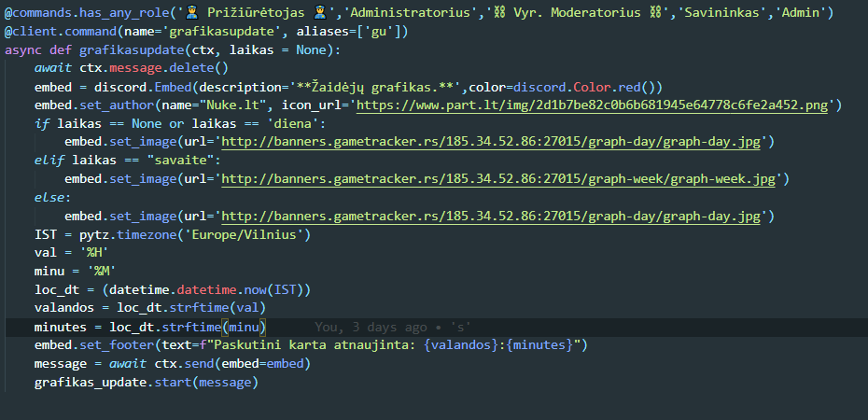Click the 'else:' keyword line

[x=53, y=198]
